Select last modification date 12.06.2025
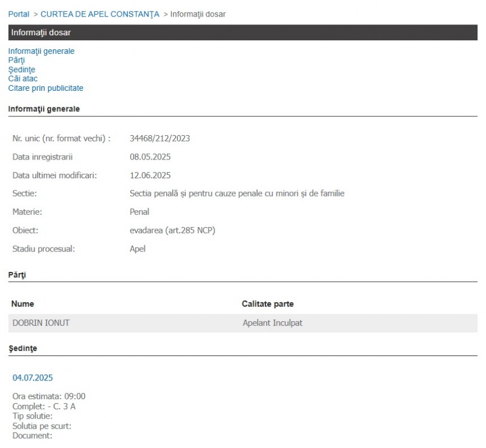The width and height of the screenshot is (486, 448). tap(150, 175)
